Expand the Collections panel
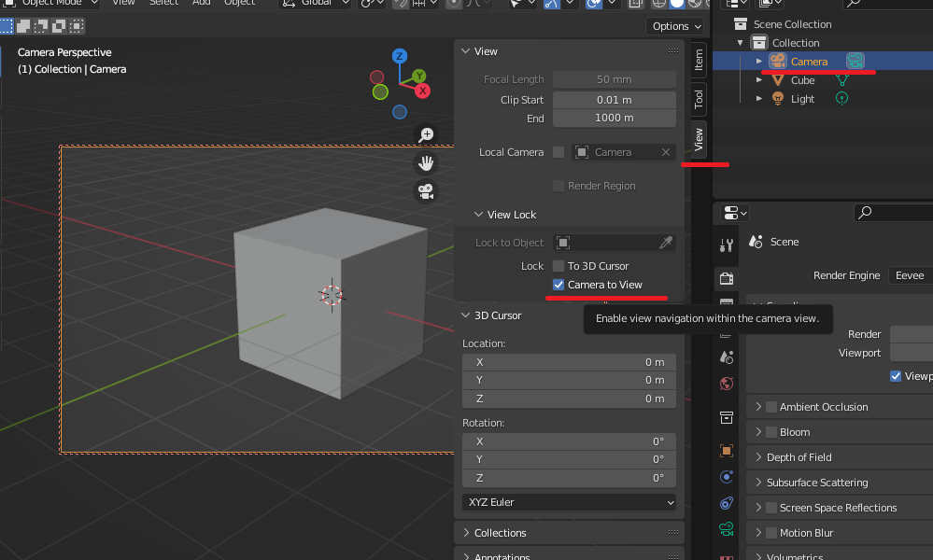This screenshot has height=560, width=933. click(467, 533)
